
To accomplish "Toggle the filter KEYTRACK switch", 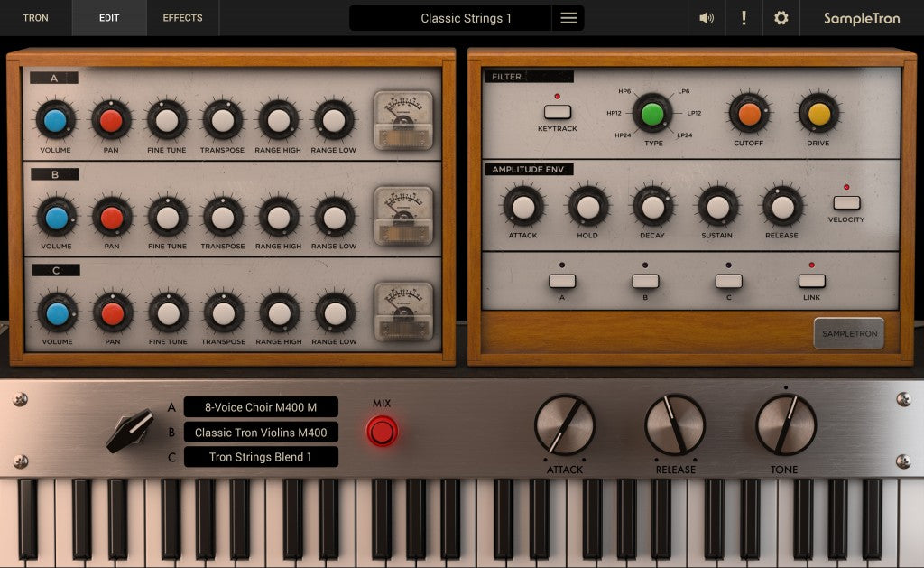I will coord(558,112).
